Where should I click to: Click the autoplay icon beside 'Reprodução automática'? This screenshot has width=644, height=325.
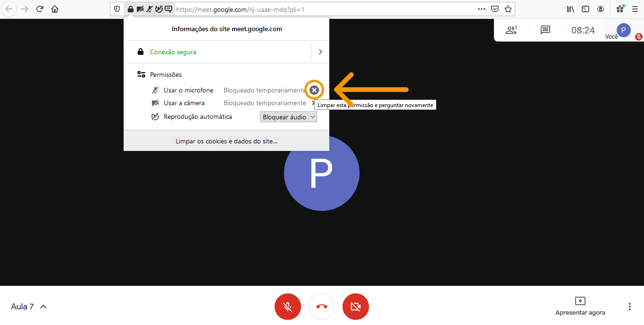(155, 117)
